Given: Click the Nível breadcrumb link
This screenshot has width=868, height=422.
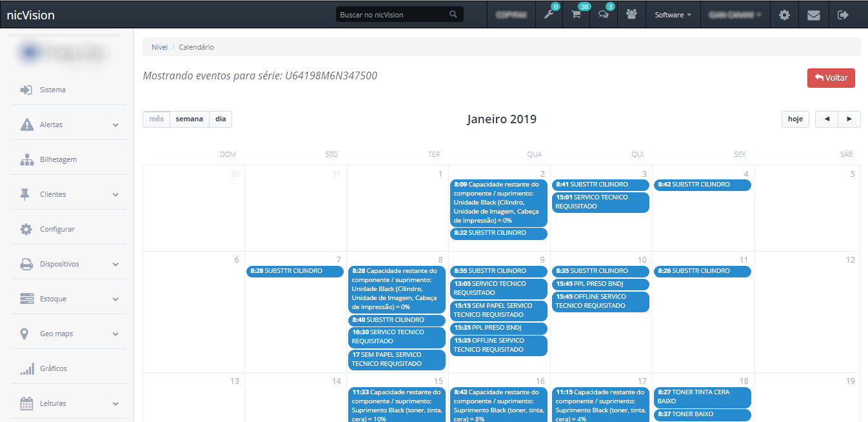Looking at the screenshot, I should [159, 47].
